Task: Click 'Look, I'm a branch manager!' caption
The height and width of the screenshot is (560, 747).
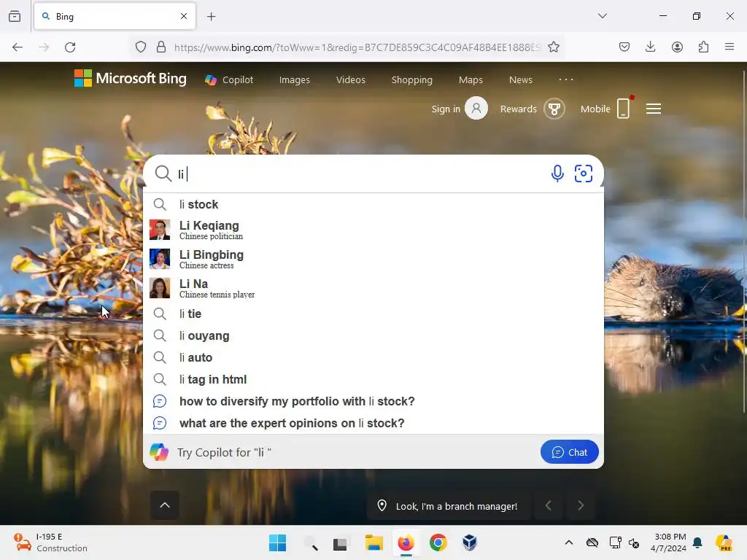Action: tap(457, 506)
